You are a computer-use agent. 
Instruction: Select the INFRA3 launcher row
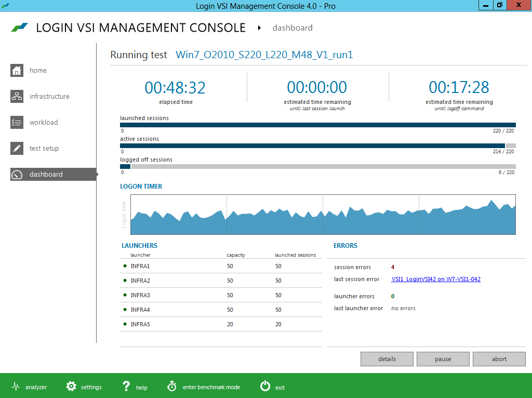(x=221, y=295)
